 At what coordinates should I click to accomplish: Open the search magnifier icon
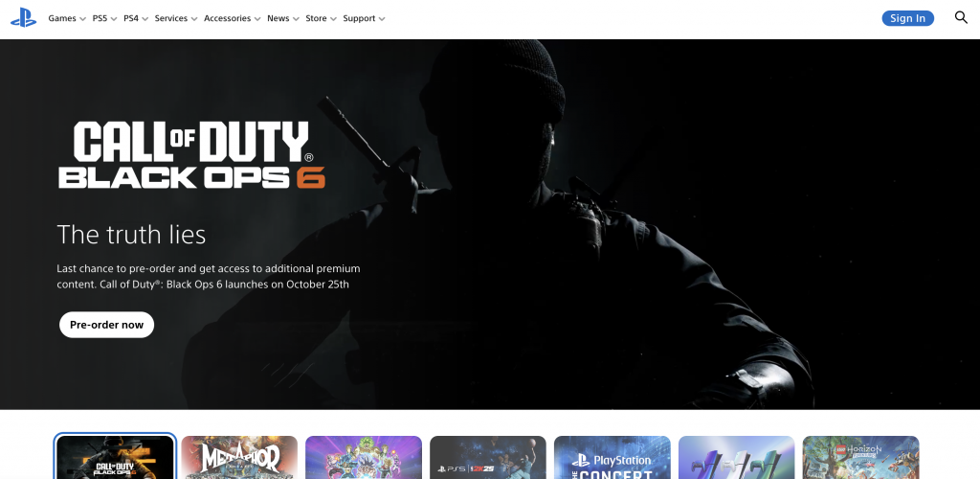961,17
